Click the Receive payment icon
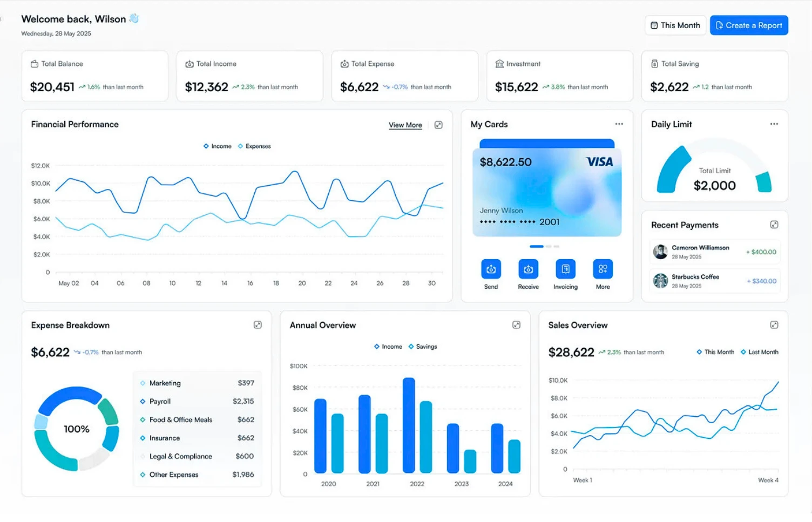The height and width of the screenshot is (522, 812). [527, 270]
